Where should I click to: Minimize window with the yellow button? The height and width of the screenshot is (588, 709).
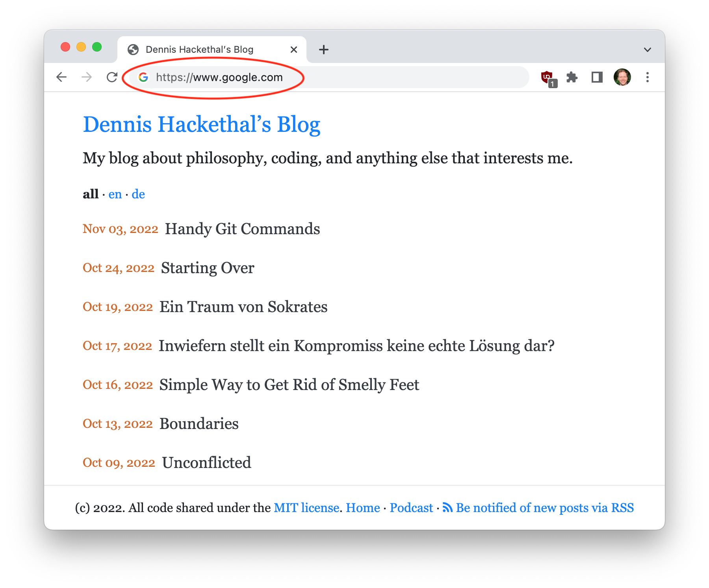point(81,47)
